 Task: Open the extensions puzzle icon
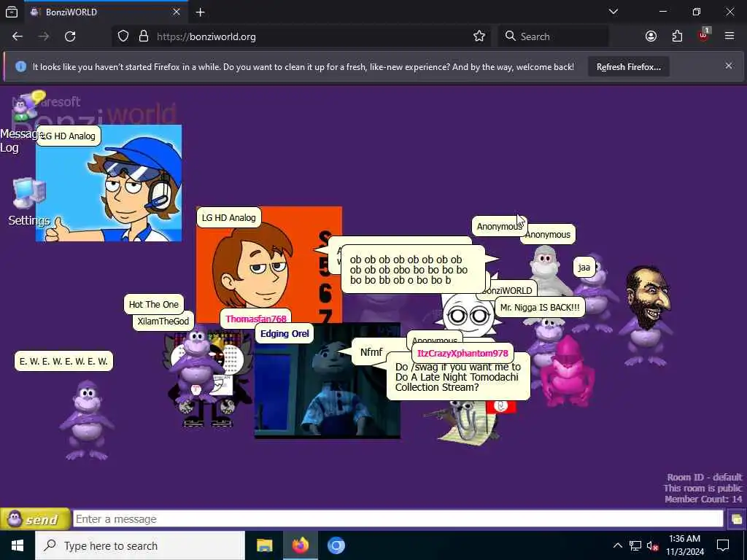(x=677, y=36)
